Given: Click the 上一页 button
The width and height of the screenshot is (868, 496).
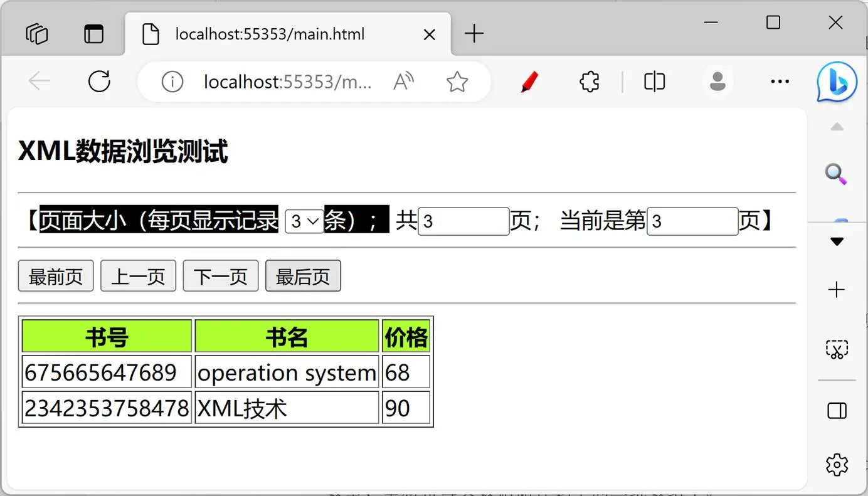Looking at the screenshot, I should (x=138, y=276).
